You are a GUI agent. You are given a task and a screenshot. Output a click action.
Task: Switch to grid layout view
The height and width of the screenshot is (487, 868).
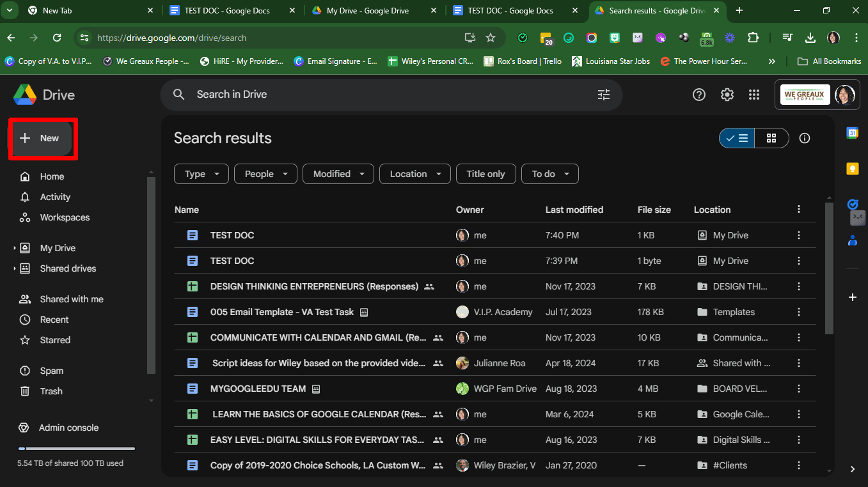[x=771, y=138]
